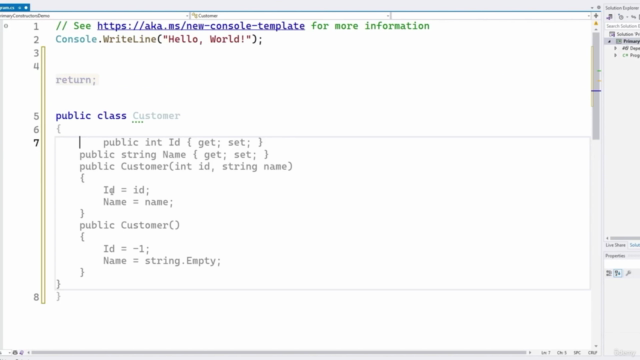
Task: Click the editor horizontal scrollbar
Action: 279,352
